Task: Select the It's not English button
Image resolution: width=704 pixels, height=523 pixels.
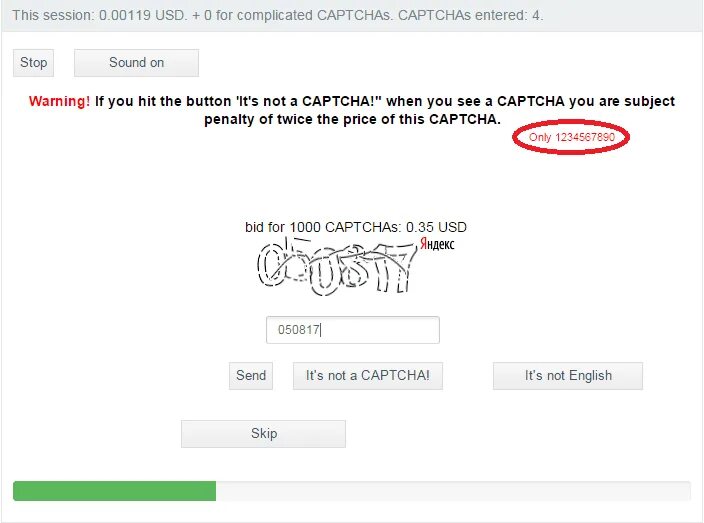Action: pyautogui.click(x=568, y=376)
